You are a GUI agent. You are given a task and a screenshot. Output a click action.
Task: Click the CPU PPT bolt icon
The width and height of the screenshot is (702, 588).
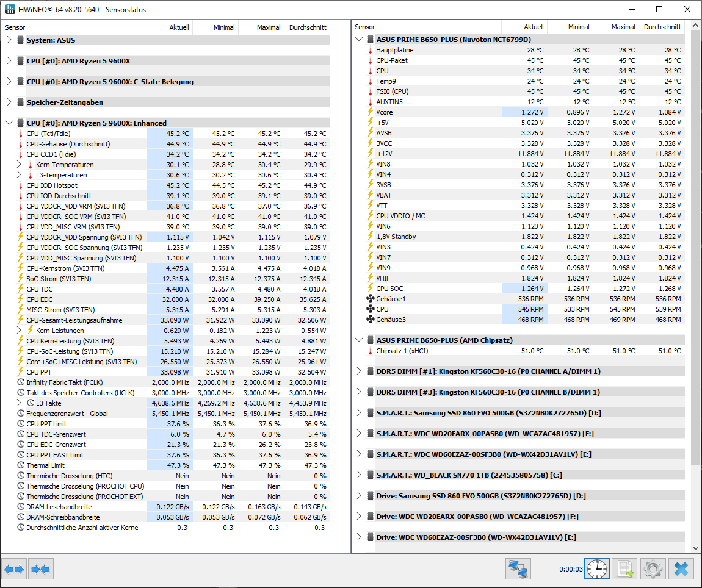(21, 371)
